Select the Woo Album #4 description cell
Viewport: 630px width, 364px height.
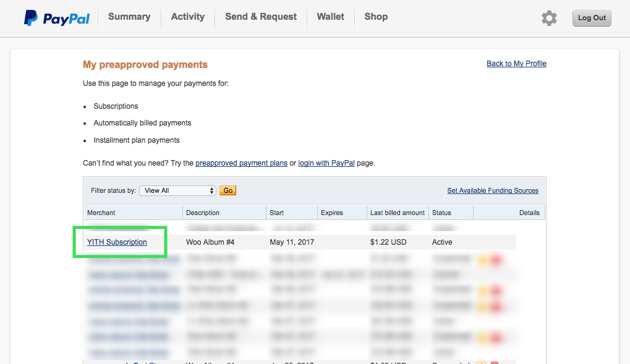tap(210, 242)
